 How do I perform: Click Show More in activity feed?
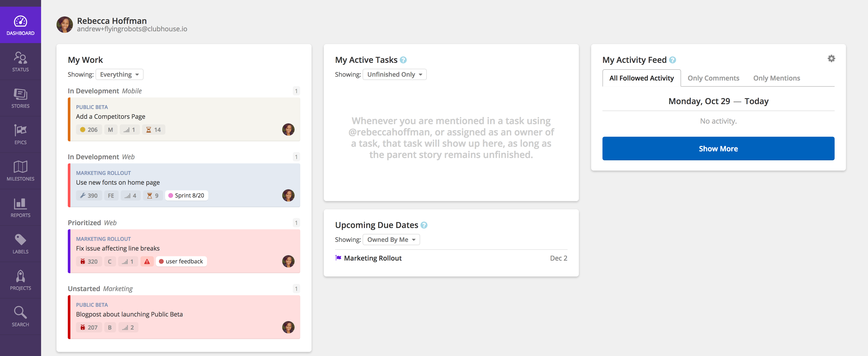[719, 148]
